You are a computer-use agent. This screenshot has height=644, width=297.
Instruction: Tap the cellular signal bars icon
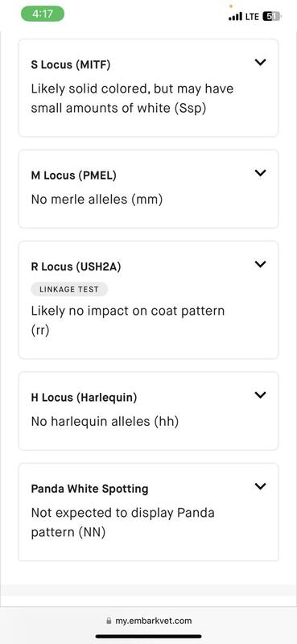(235, 17)
